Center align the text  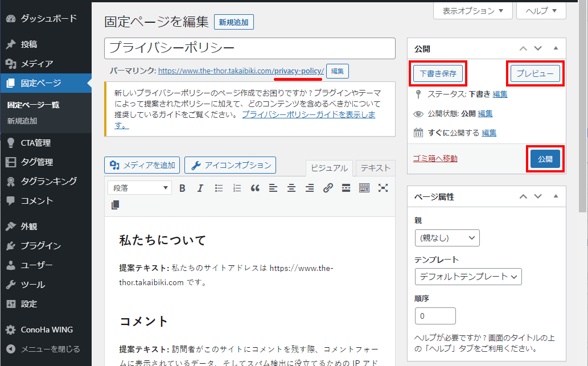[x=291, y=188]
